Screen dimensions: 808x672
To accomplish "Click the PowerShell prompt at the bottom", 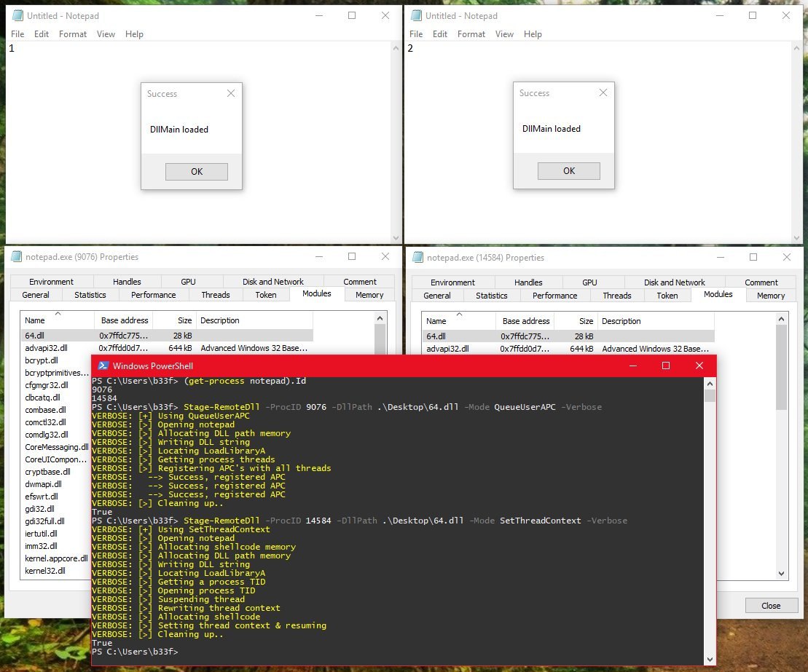I will (x=135, y=652).
